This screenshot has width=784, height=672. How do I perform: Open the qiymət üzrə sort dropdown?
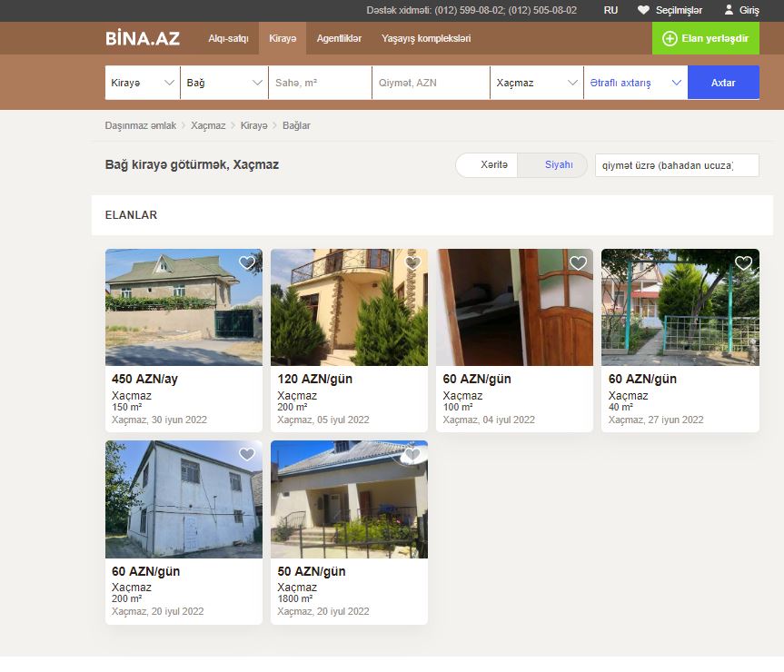(677, 165)
